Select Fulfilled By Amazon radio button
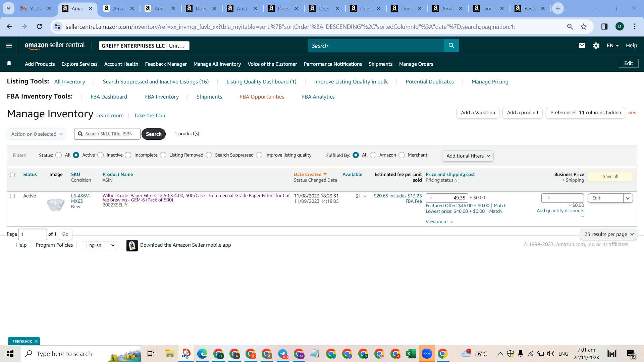The height and width of the screenshot is (362, 644). point(373,155)
